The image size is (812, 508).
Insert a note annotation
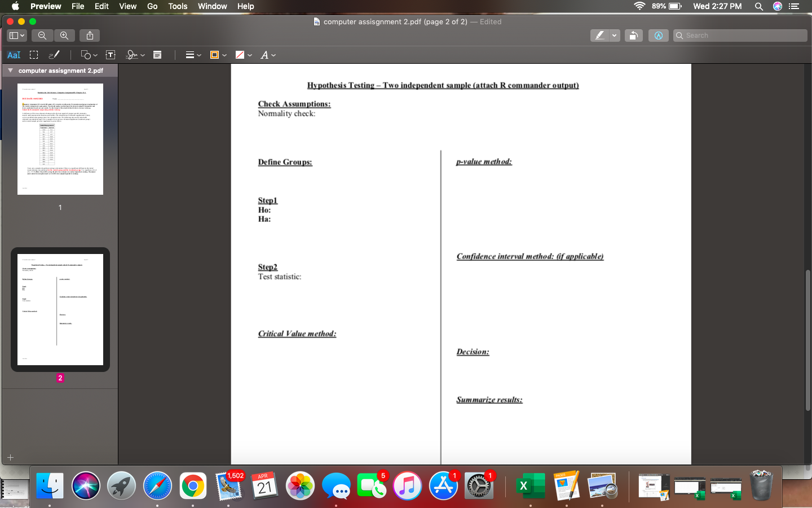[157, 55]
